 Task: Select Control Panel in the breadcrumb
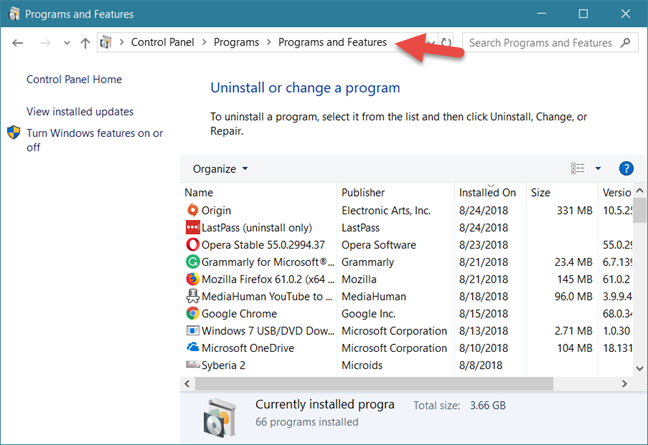coord(162,42)
